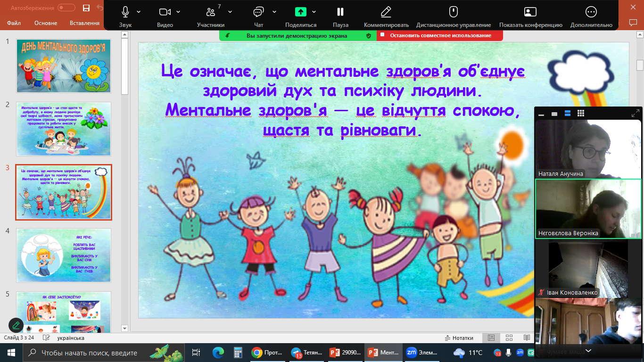Click slide panel scrollbar up arrow
644x362 pixels.
point(124,34)
